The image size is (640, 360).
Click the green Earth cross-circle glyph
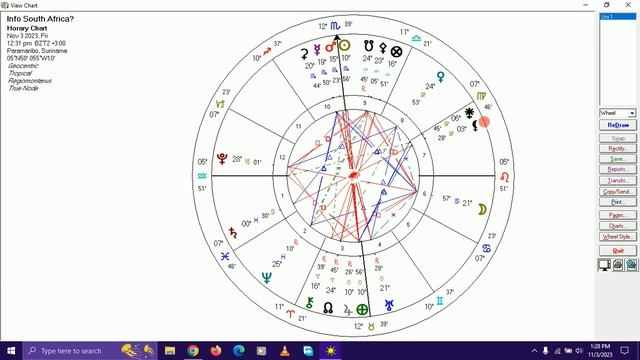(x=362, y=309)
